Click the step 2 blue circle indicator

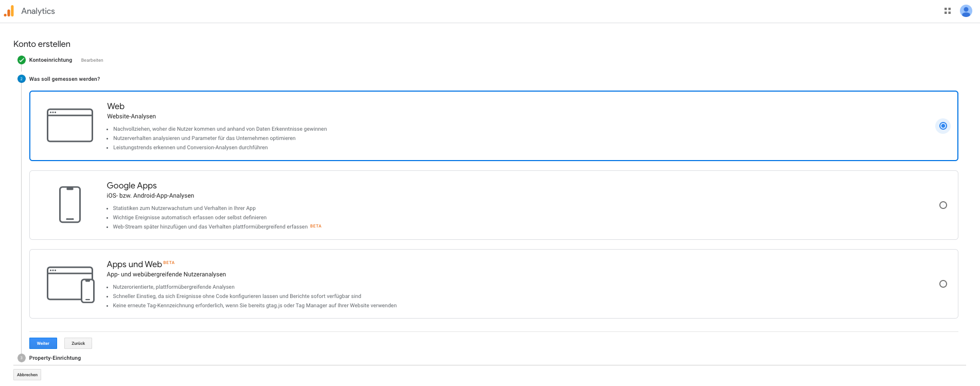coord(22,79)
